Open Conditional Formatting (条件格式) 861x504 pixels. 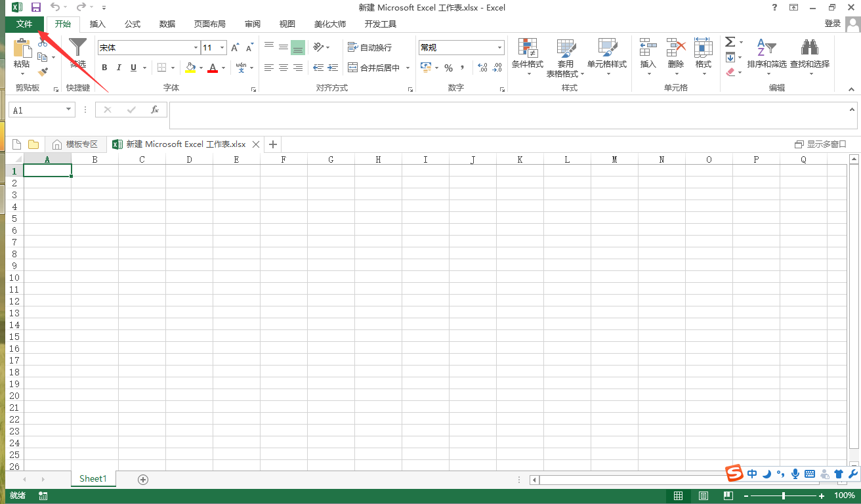[528, 56]
